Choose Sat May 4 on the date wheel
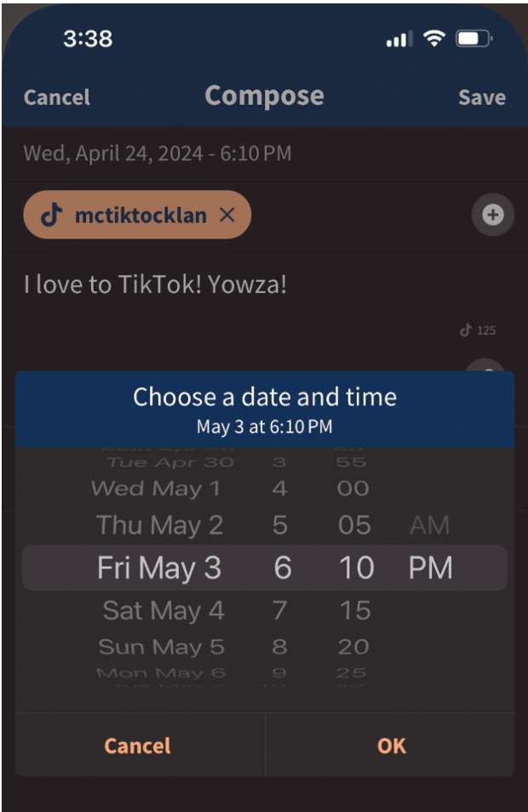The height and width of the screenshot is (812, 528). tap(161, 610)
